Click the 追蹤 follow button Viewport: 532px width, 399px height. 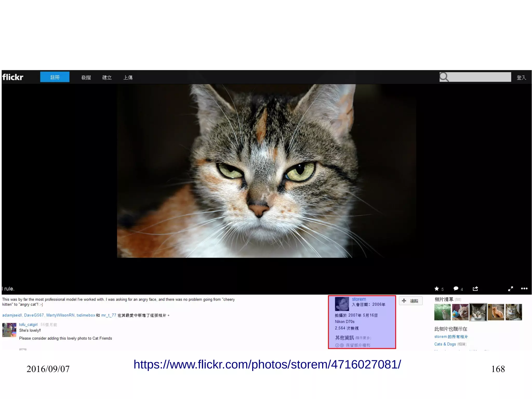click(x=411, y=301)
